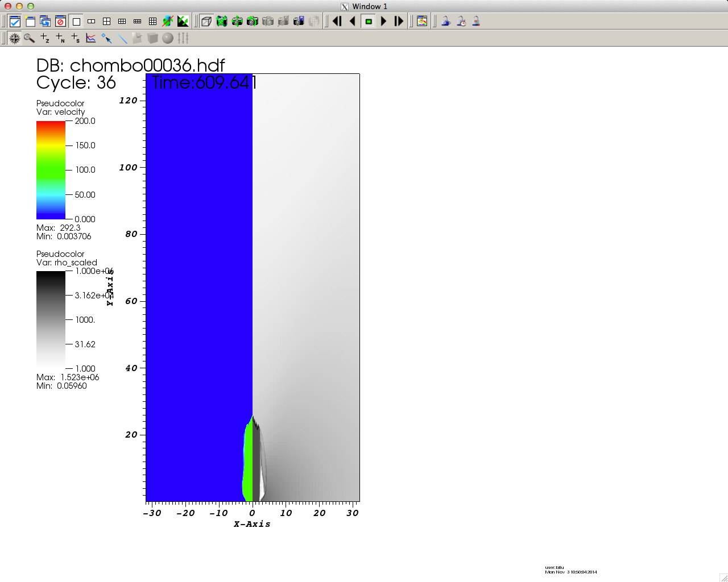The image size is (728, 582).
Task: Click the 'DB: chombo00036.hdf' title text
Action: pyautogui.click(x=130, y=65)
